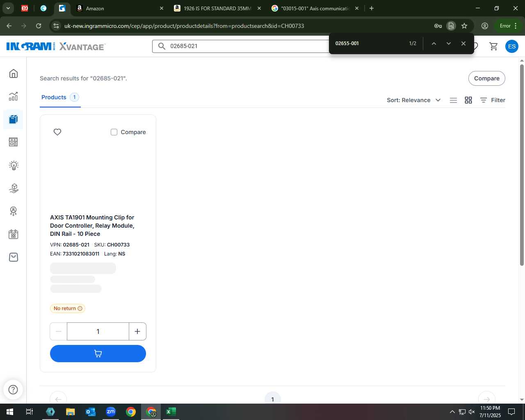Switch to grid view layout
The height and width of the screenshot is (420, 525).
pyautogui.click(x=468, y=100)
